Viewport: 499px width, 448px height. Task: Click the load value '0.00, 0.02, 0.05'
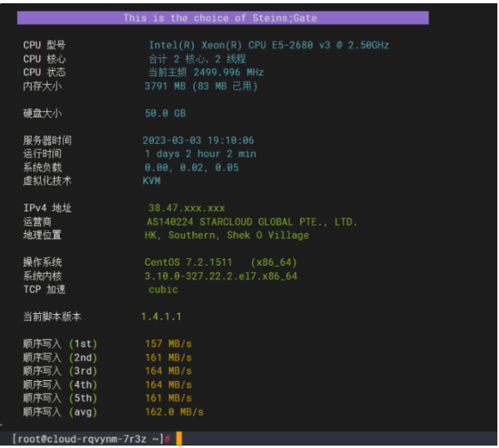191,168
